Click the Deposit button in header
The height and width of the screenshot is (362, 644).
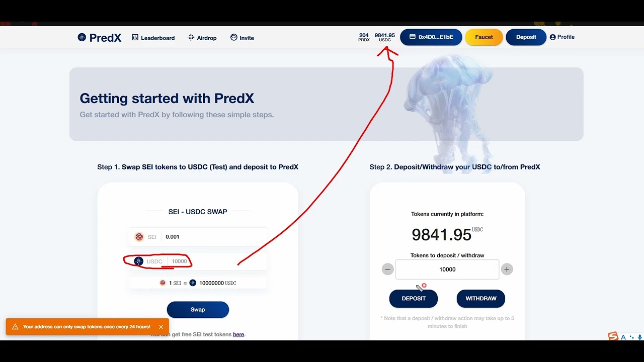click(526, 37)
